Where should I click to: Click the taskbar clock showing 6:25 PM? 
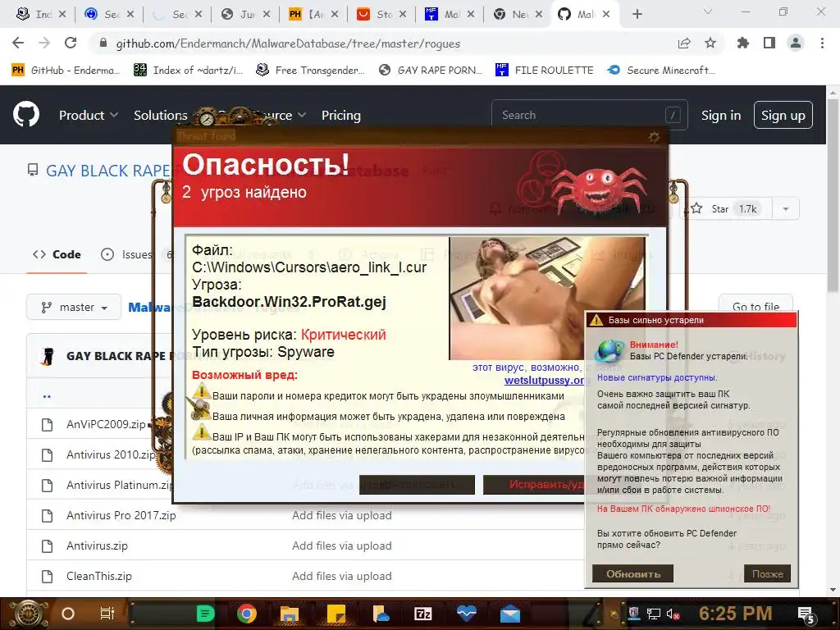[x=735, y=614]
